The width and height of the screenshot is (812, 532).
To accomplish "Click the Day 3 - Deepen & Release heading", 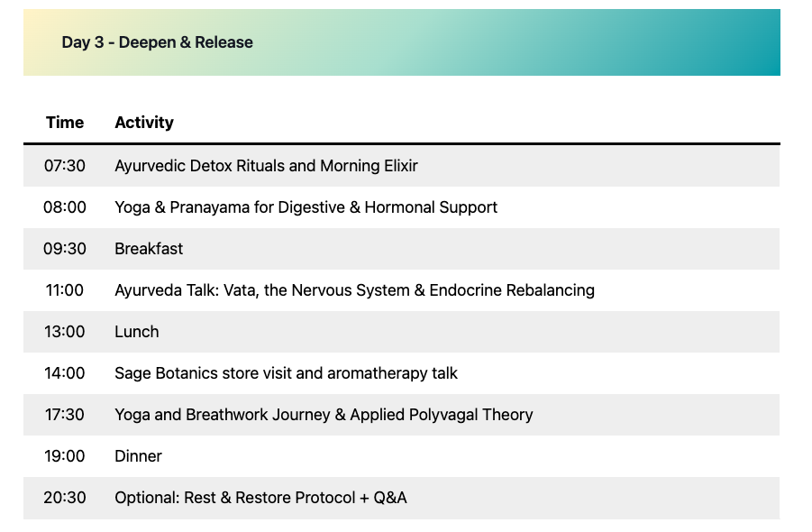I will [x=158, y=42].
